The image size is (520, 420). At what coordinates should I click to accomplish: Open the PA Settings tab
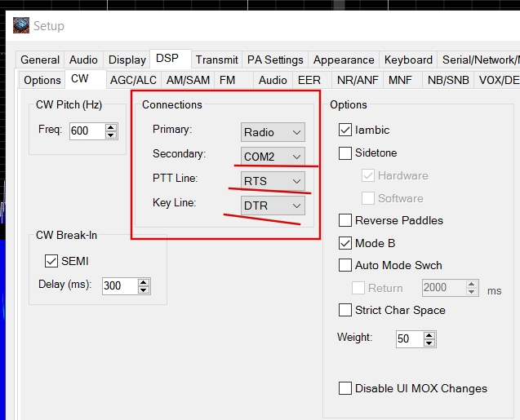[x=275, y=60]
